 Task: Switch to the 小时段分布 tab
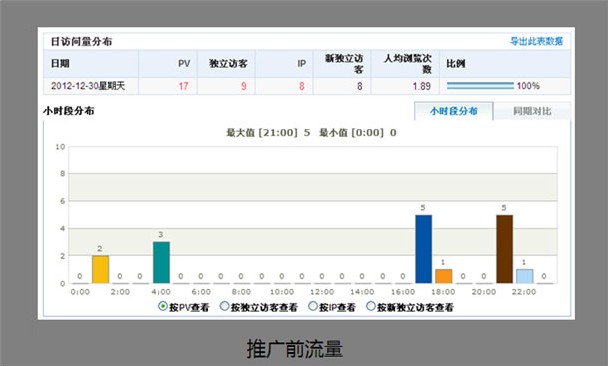tap(453, 111)
